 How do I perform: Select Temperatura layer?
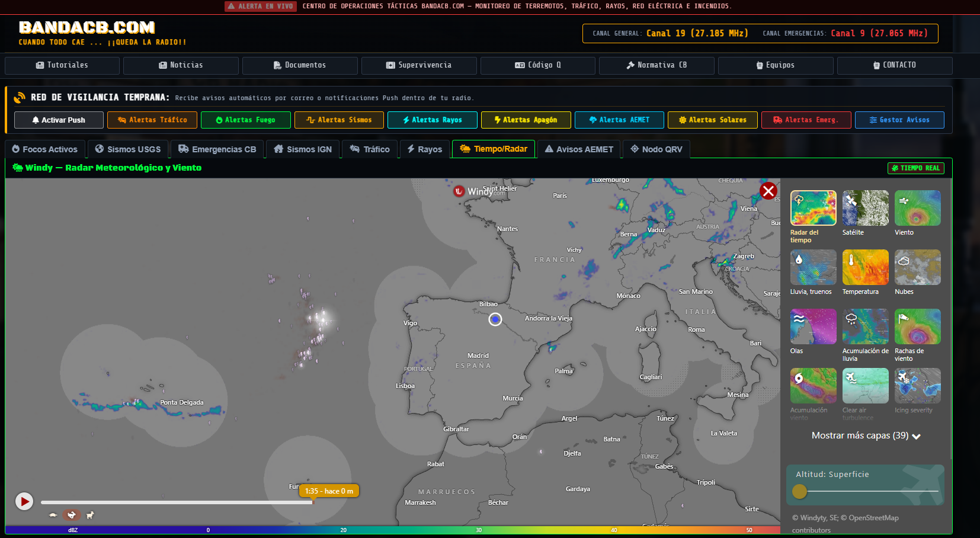(x=865, y=267)
